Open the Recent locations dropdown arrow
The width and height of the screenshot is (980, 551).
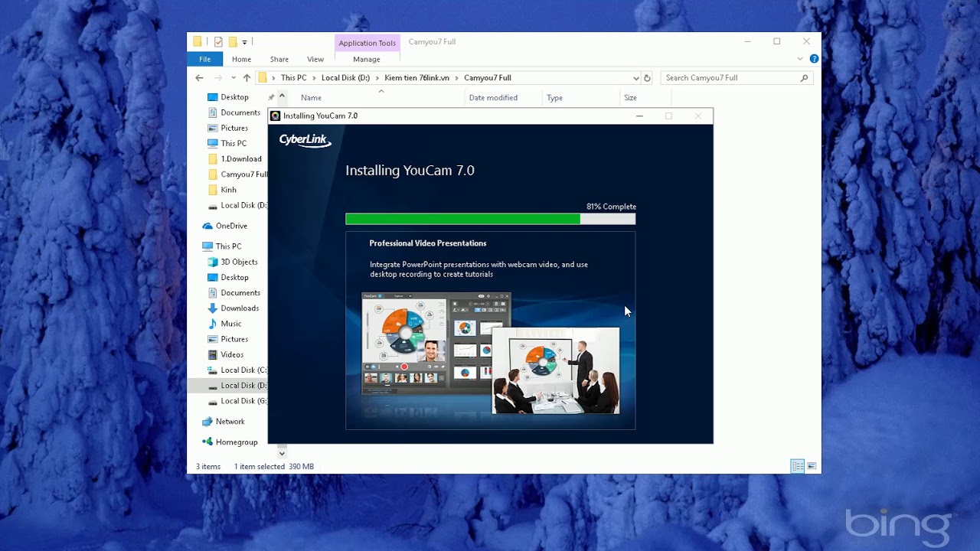[x=233, y=78]
